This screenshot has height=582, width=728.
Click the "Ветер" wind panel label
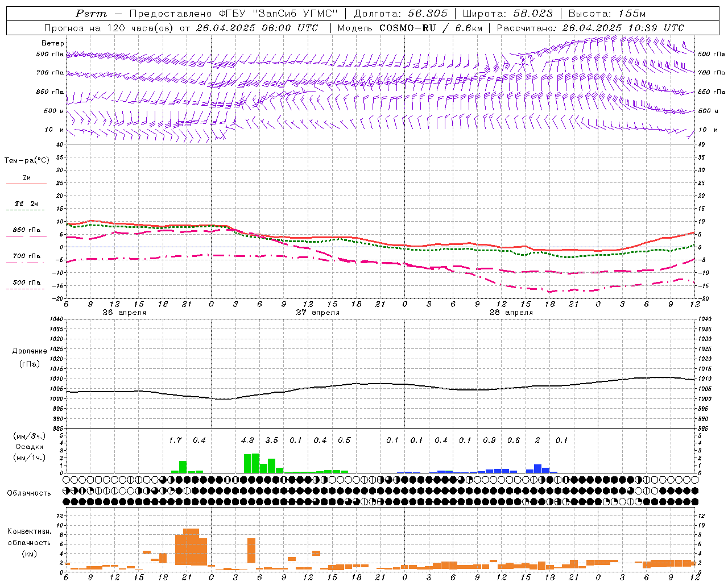point(53,43)
